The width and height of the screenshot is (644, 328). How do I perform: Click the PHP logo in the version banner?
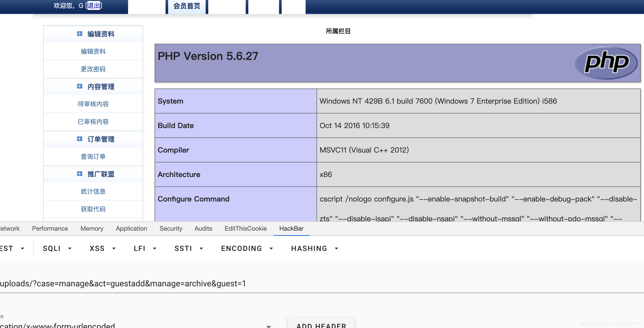click(x=606, y=63)
